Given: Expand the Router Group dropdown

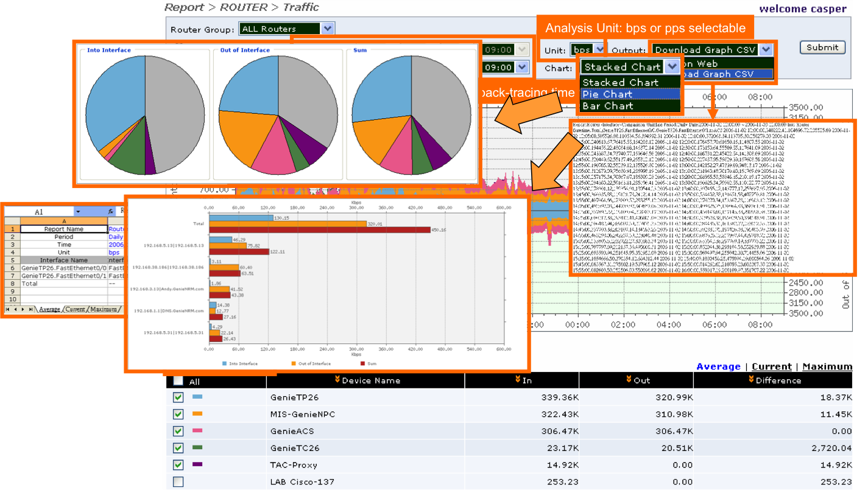Looking at the screenshot, I should tap(327, 29).
